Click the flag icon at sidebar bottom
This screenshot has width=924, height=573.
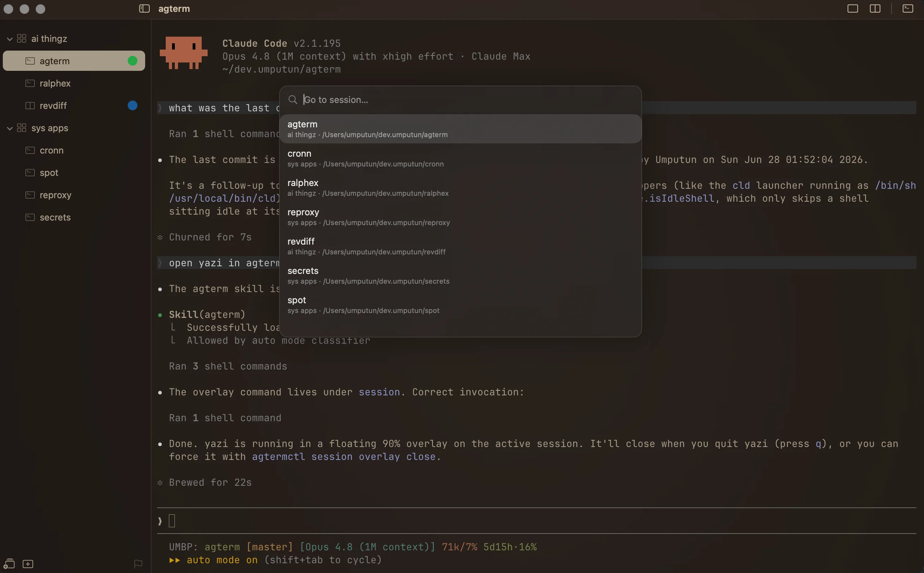pyautogui.click(x=138, y=564)
